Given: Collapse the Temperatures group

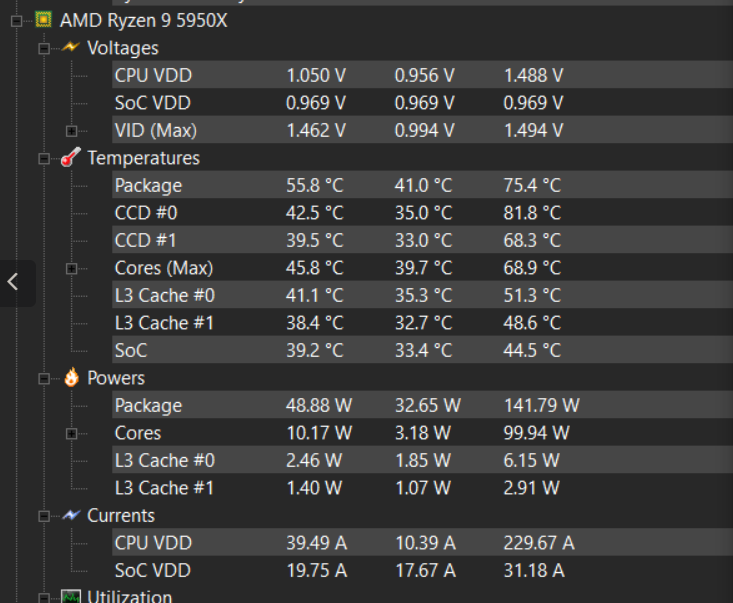Looking at the screenshot, I should coord(44,159).
